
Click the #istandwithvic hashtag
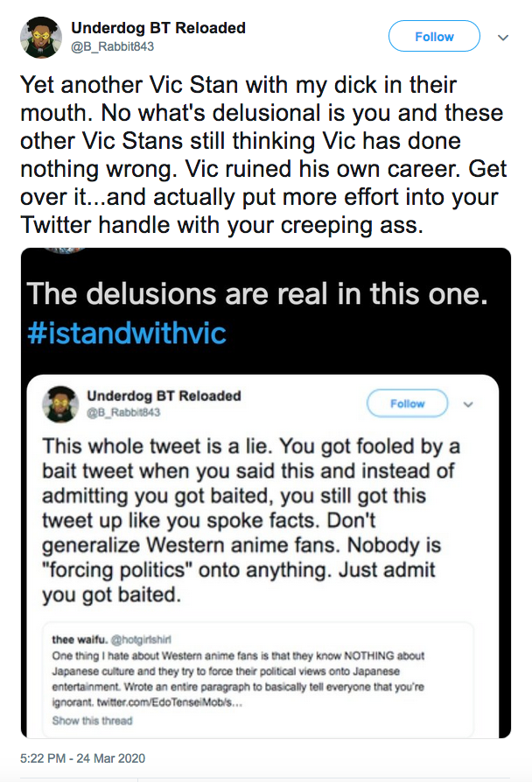click(127, 333)
